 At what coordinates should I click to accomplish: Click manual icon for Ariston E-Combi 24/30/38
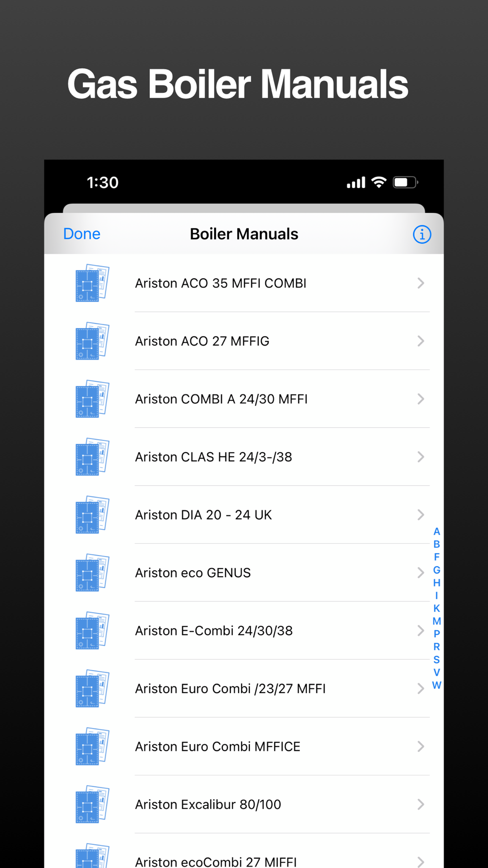coord(92,631)
